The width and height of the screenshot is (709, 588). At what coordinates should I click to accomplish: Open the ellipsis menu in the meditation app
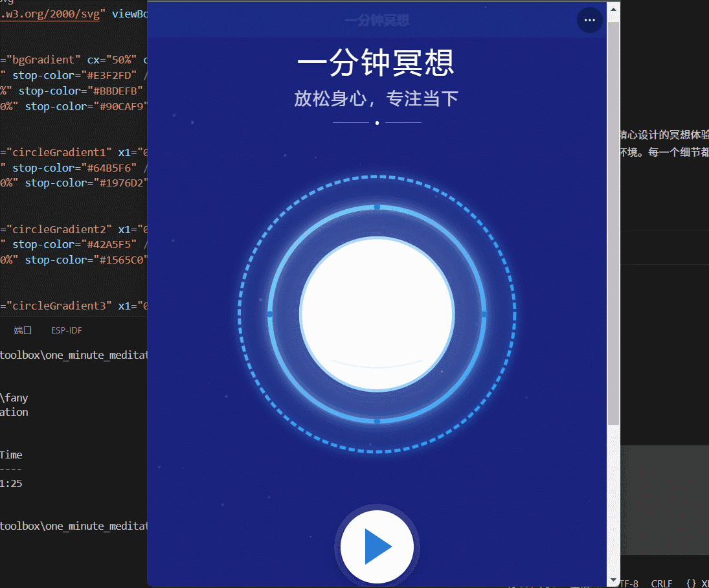[x=589, y=20]
